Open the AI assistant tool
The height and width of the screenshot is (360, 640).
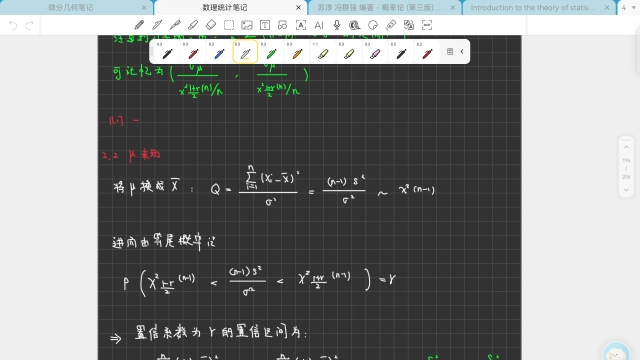coord(319,25)
